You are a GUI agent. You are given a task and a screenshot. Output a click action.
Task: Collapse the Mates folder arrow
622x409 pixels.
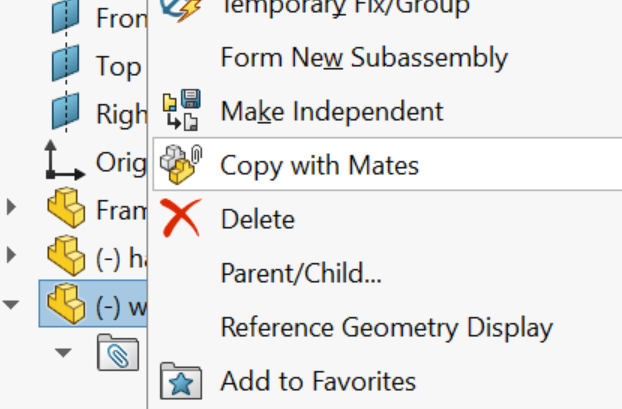point(63,352)
